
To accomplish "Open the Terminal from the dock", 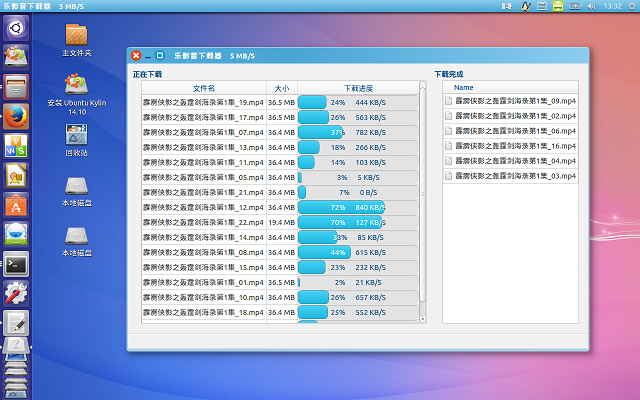I will (16, 264).
